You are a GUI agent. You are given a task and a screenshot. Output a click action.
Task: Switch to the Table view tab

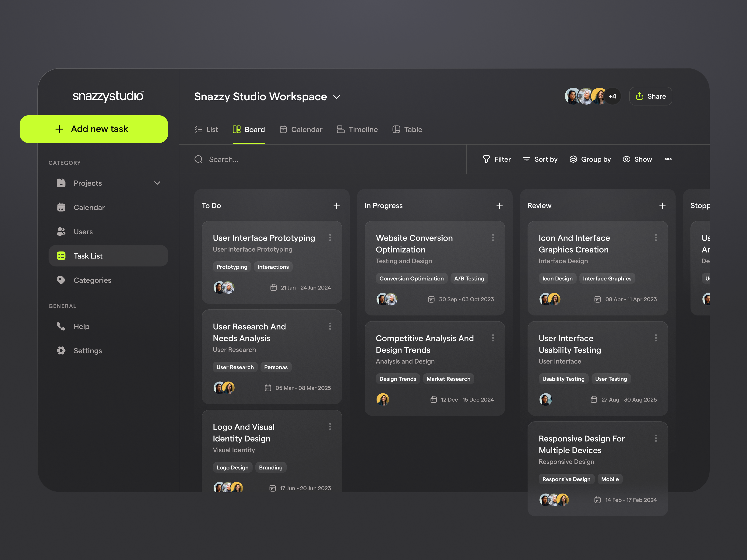tap(407, 130)
